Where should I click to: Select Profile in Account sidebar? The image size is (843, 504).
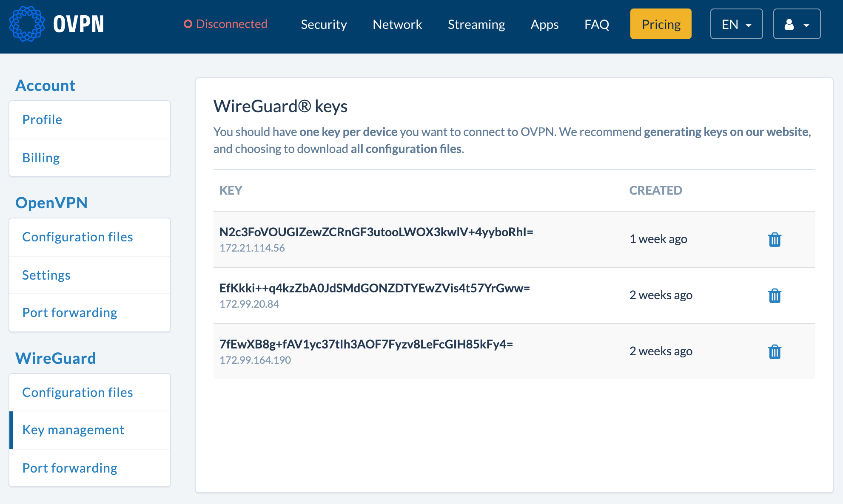(x=43, y=120)
